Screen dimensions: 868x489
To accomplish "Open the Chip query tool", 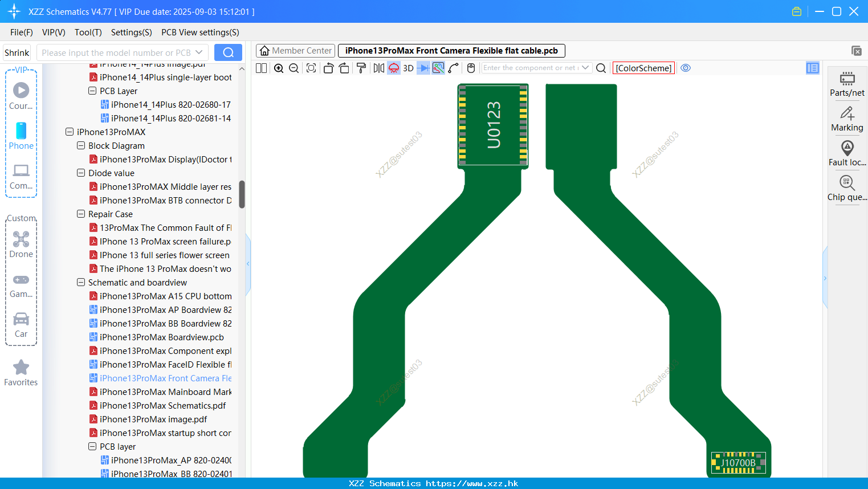I will [847, 189].
